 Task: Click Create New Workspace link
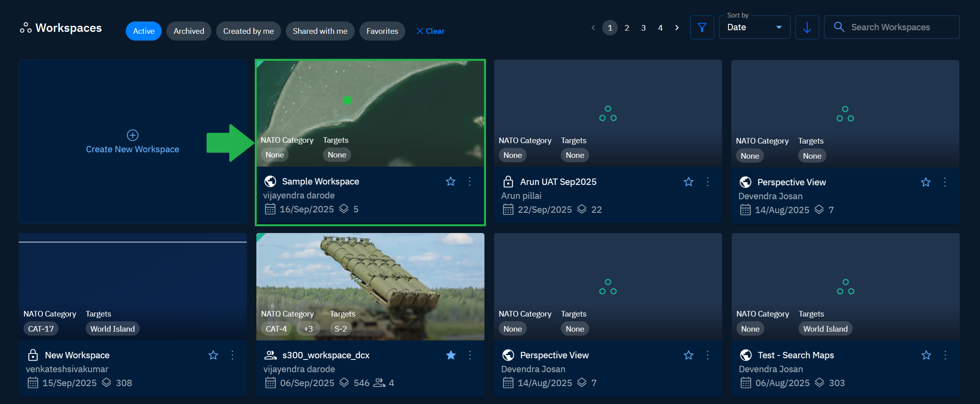point(133,149)
